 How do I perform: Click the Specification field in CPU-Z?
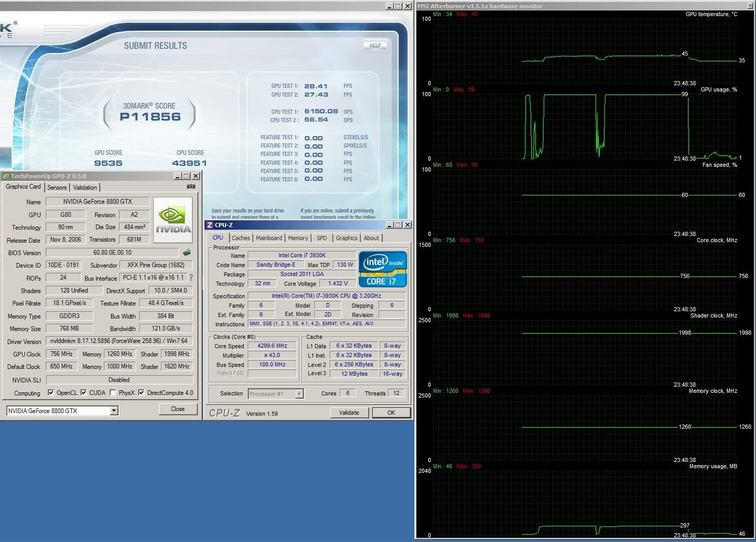[327, 296]
